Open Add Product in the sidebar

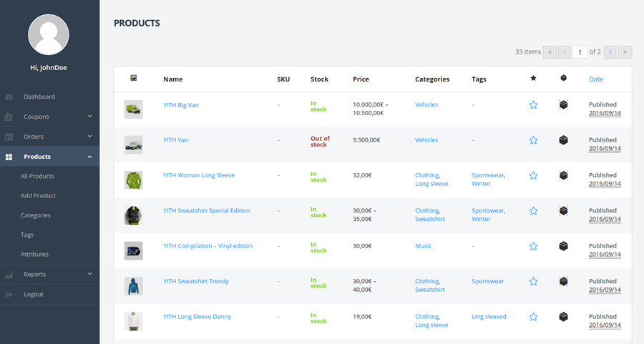click(x=38, y=195)
